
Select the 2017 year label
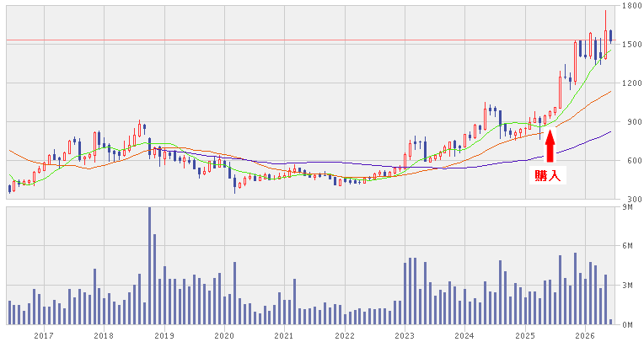pos(44,336)
